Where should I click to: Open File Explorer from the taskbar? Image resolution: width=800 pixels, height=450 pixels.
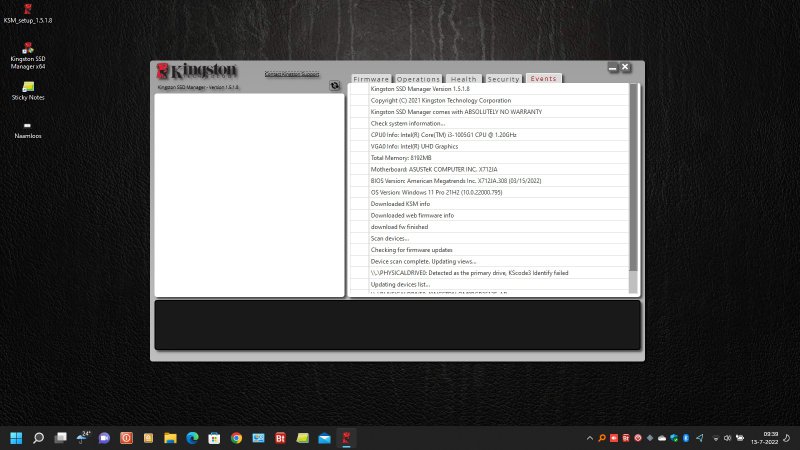(170, 438)
